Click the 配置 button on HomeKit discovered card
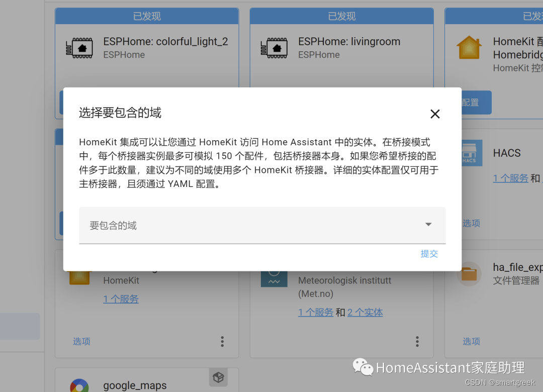543x392 pixels. tap(476, 103)
